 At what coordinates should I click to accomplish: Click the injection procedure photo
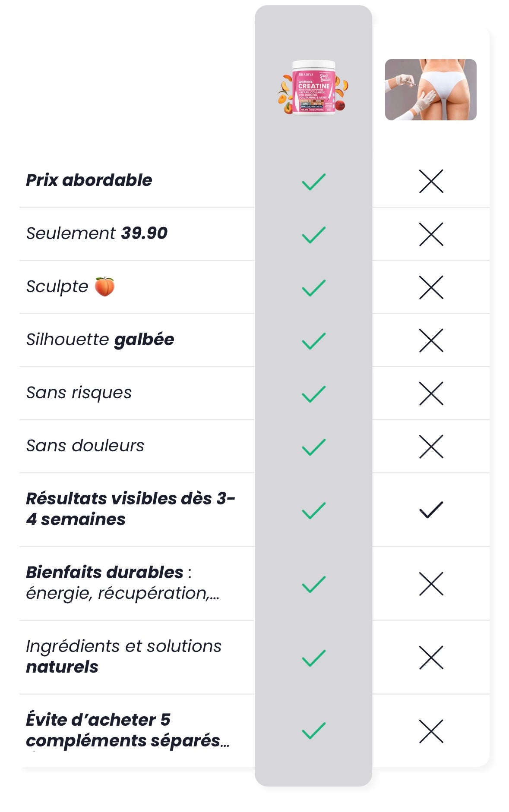(430, 90)
